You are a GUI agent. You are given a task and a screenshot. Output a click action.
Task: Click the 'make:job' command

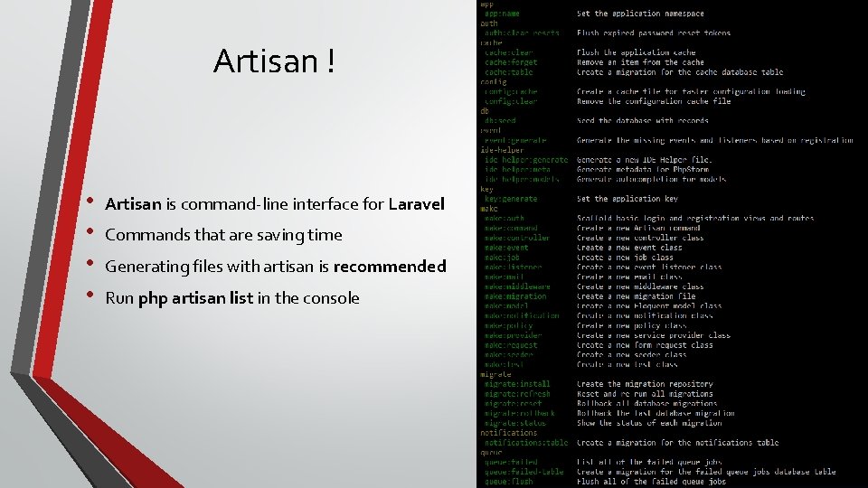pos(502,258)
